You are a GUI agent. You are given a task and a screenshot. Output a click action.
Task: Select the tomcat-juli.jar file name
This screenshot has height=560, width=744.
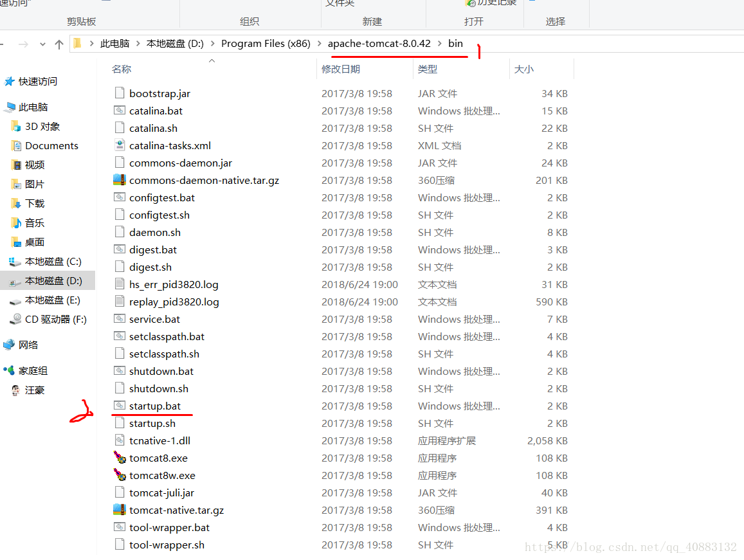tap(162, 492)
